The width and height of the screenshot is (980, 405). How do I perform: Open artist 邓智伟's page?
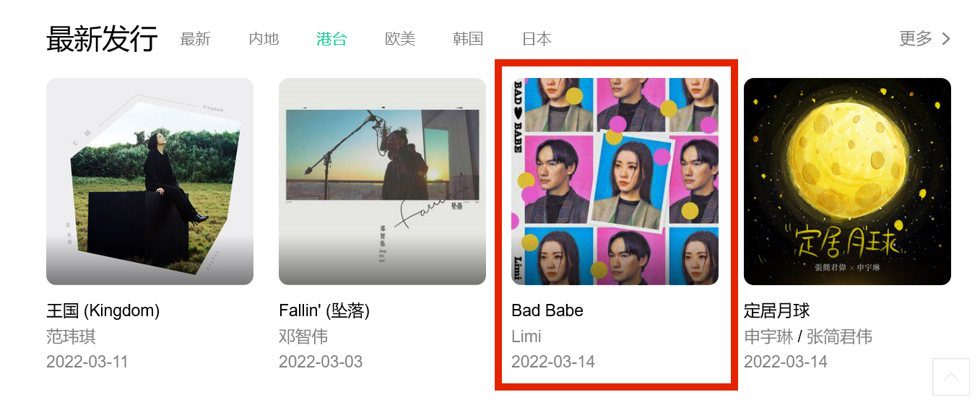(x=303, y=336)
